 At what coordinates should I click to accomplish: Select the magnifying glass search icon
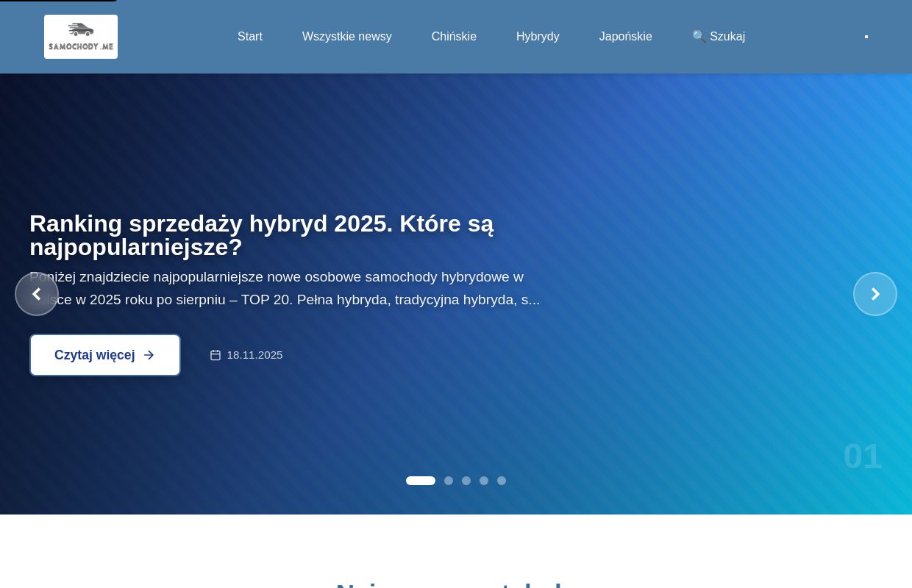pyautogui.click(x=699, y=36)
